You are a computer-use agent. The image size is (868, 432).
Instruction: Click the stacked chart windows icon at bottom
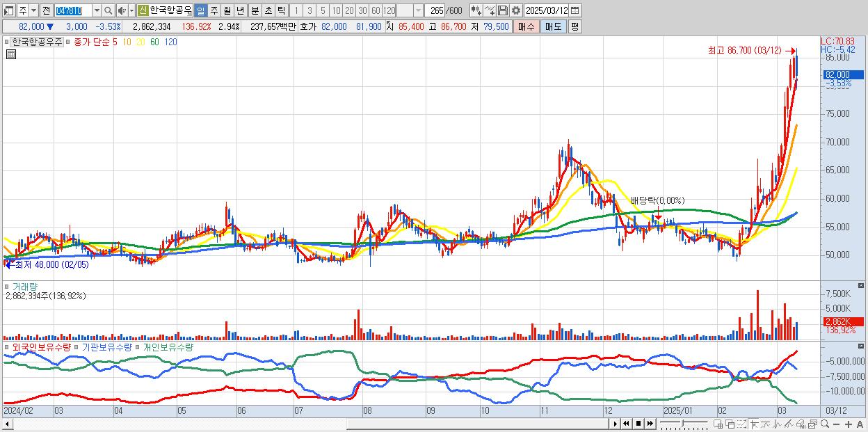coord(812,424)
